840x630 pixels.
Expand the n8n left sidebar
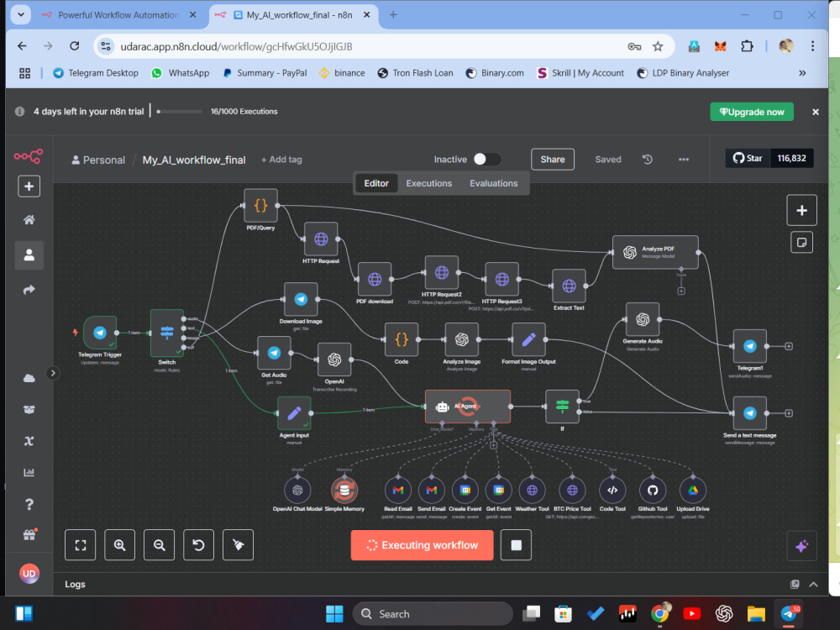[52, 373]
